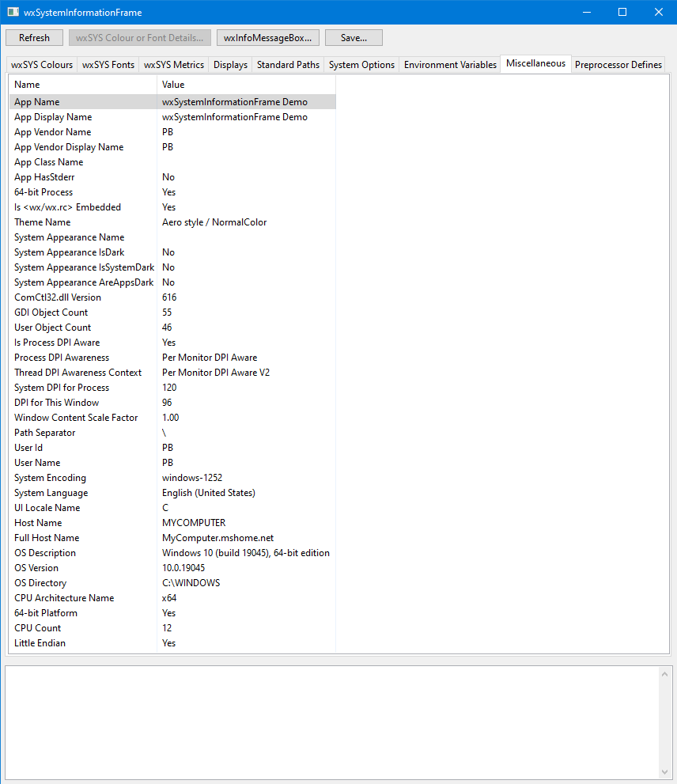The image size is (677, 784).
Task: Open the wxSYS Metrics tab
Action: click(174, 65)
